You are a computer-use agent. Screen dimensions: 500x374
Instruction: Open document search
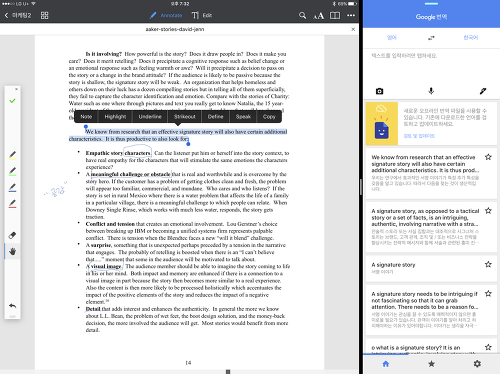click(x=302, y=15)
